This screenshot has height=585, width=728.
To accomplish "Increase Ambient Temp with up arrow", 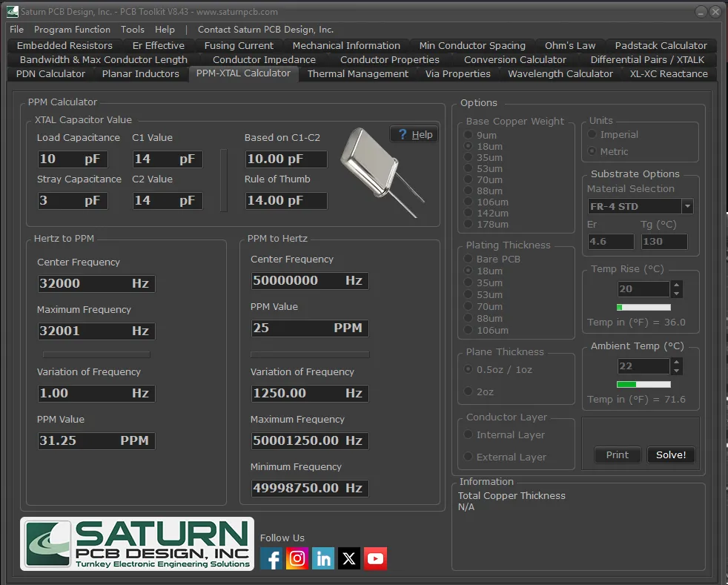I will [676, 362].
